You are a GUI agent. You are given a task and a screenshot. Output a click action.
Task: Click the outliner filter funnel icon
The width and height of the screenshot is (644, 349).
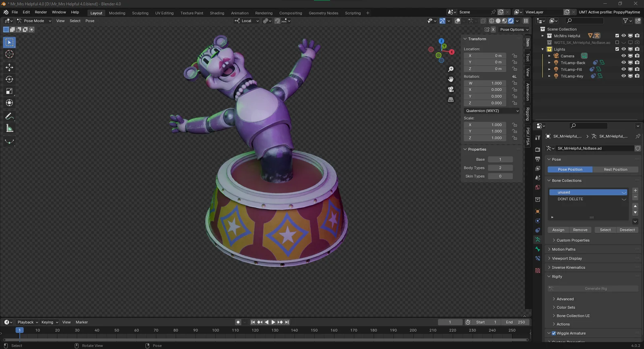(x=625, y=21)
